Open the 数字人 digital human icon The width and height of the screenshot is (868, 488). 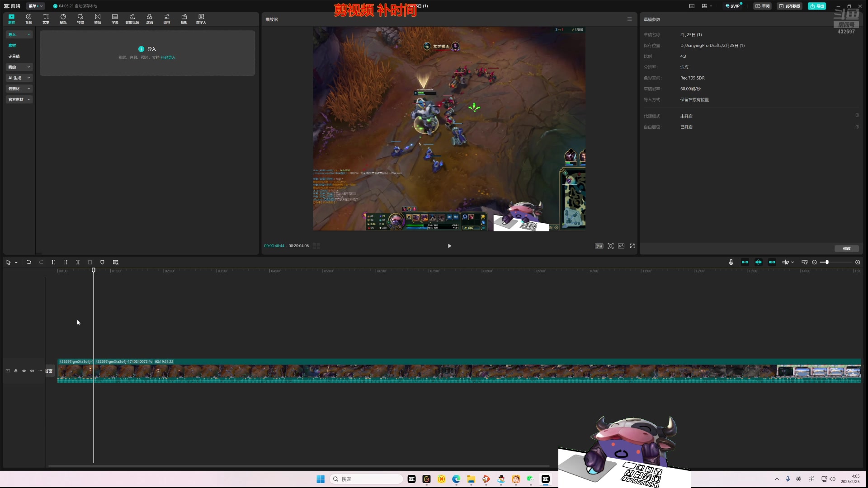(x=201, y=19)
